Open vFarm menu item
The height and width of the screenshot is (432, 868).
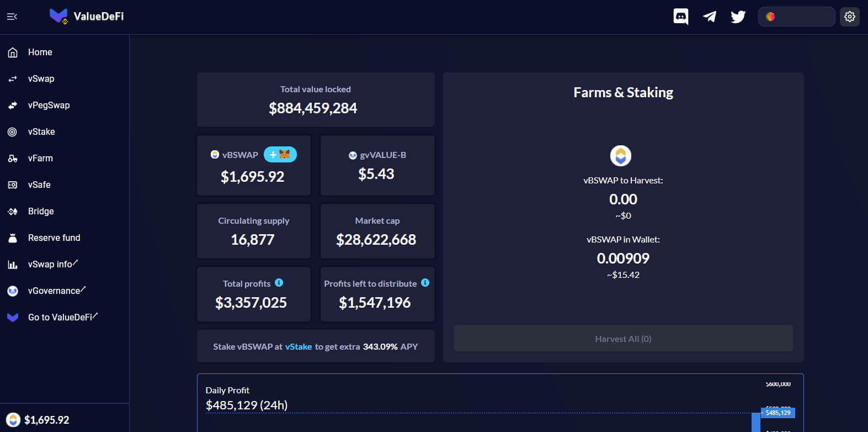(x=40, y=158)
